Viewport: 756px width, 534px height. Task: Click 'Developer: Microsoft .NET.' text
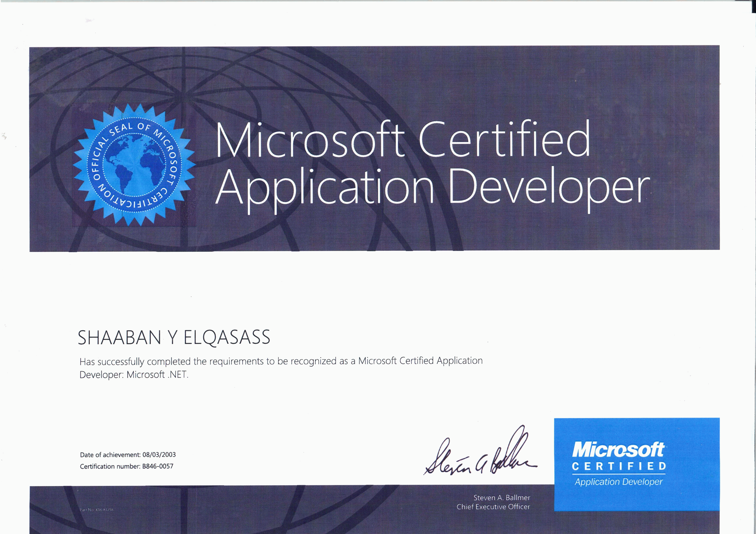134,375
